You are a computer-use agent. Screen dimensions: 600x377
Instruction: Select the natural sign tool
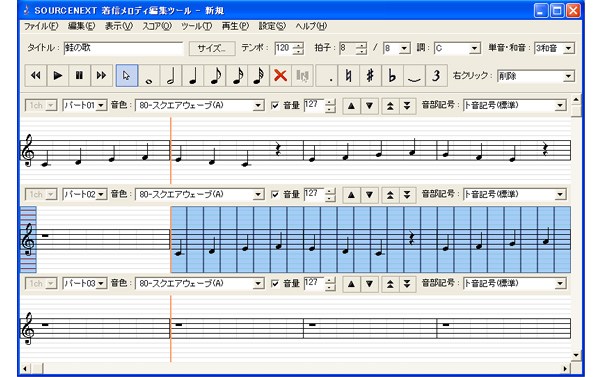tap(348, 75)
